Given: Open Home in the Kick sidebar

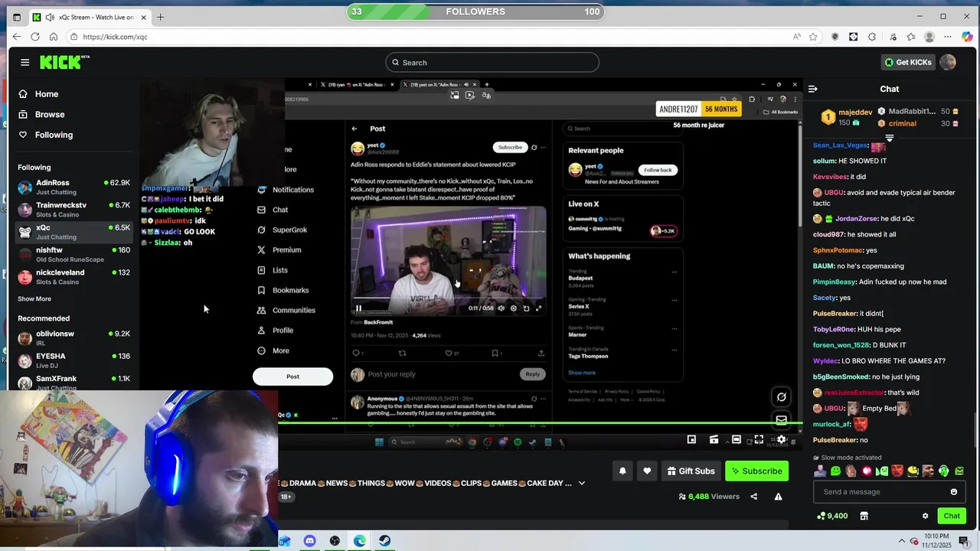Looking at the screenshot, I should (38, 94).
